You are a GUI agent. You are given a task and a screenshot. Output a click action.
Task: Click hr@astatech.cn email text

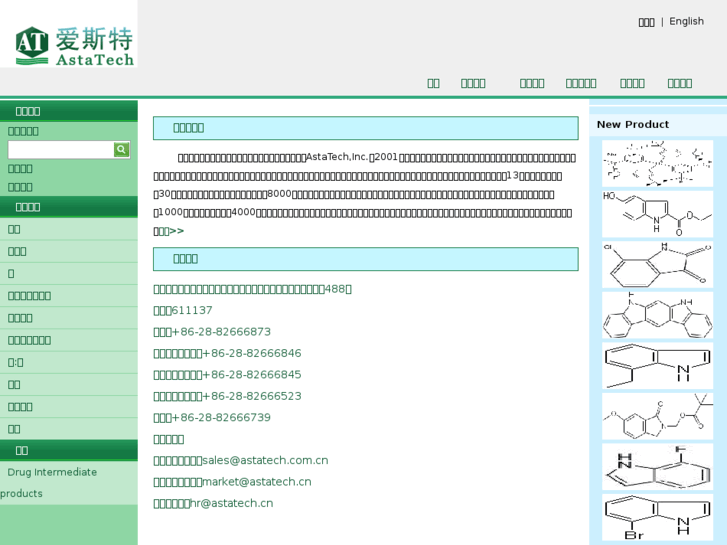tap(231, 503)
